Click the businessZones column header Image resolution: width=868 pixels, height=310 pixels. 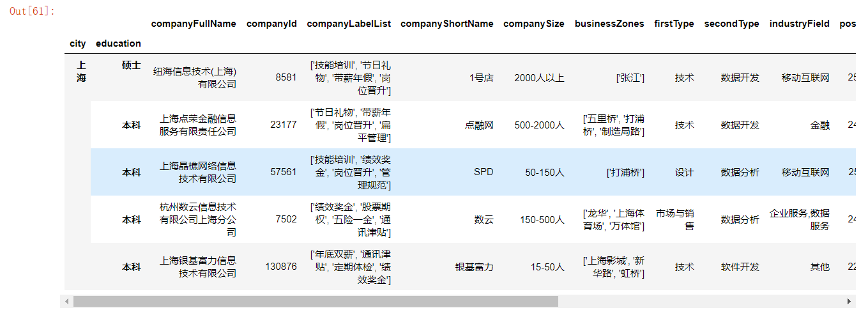click(x=609, y=24)
